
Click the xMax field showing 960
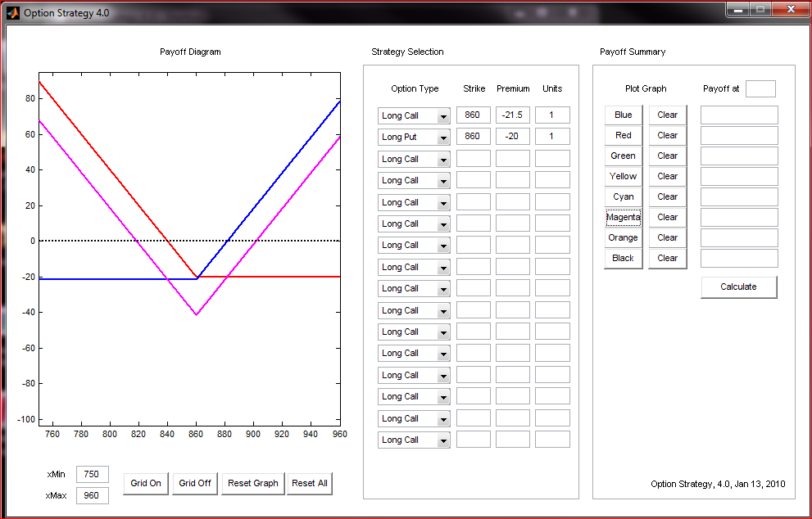coord(92,496)
